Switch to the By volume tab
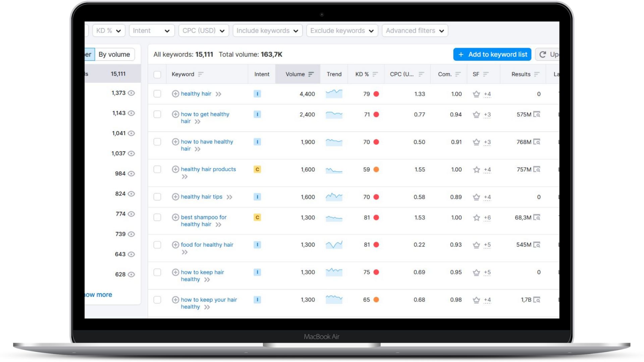This screenshot has height=362, width=644. (x=114, y=55)
